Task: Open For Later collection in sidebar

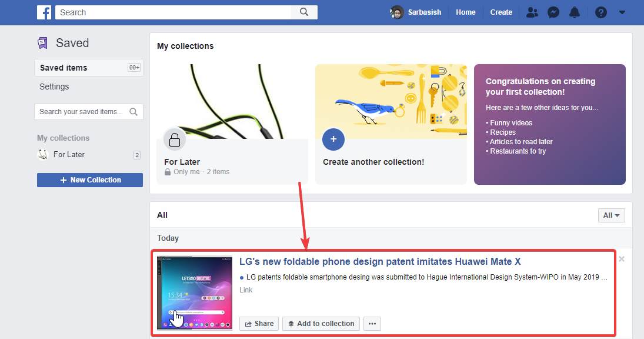Action: pyautogui.click(x=69, y=155)
